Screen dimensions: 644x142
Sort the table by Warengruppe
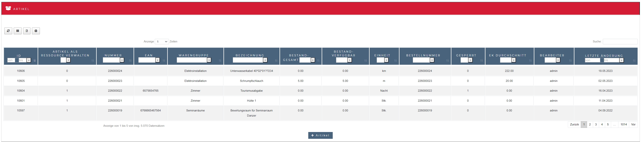[x=220, y=60]
